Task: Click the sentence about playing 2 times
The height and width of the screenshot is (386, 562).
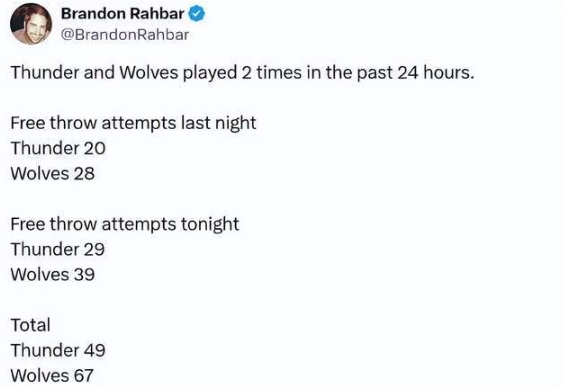Action: click(x=242, y=73)
